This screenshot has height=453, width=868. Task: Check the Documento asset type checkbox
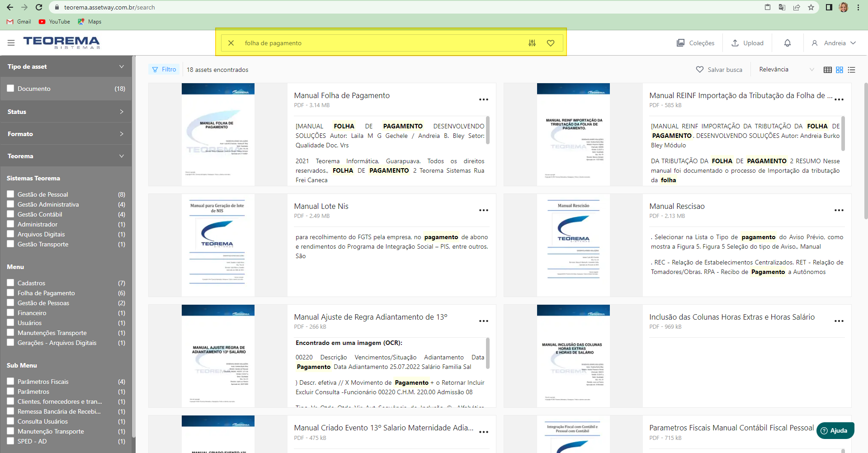tap(10, 88)
